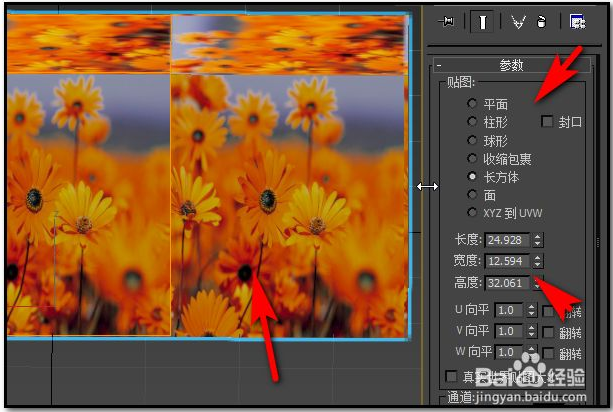Enable the 封口 checkbox
613x412 pixels.
pyautogui.click(x=547, y=122)
